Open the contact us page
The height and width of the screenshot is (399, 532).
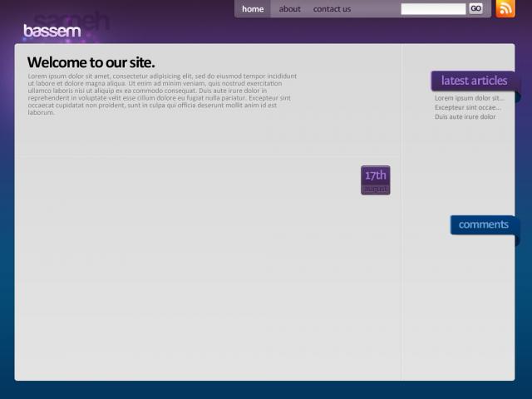[x=332, y=9]
